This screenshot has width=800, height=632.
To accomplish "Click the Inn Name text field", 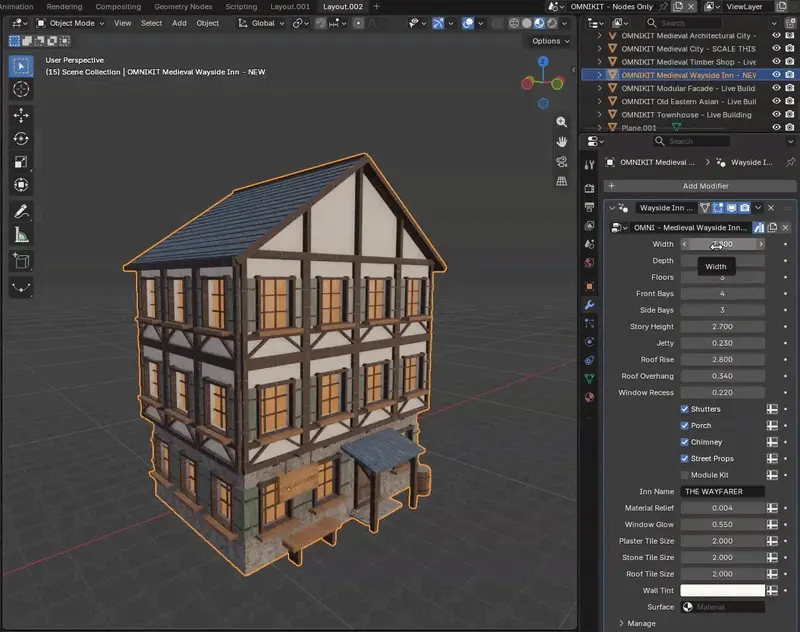I will click(x=722, y=491).
